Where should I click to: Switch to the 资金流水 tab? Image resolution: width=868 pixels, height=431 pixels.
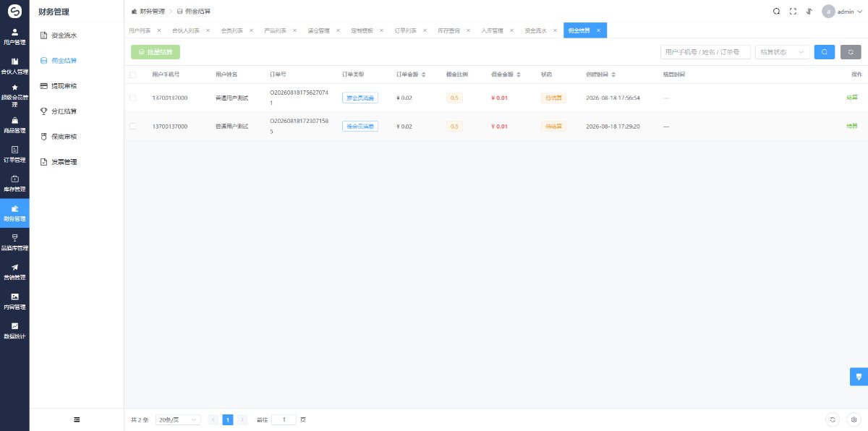(x=535, y=30)
